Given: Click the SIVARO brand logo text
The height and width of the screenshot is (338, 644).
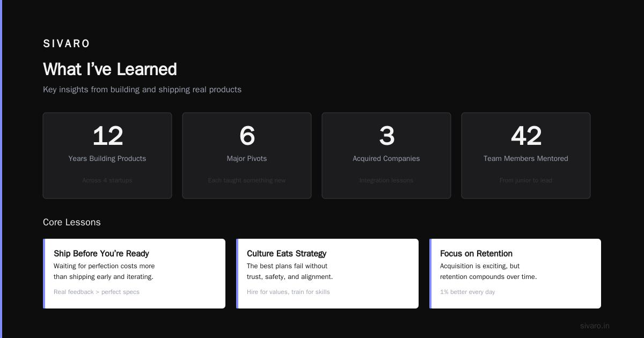Looking at the screenshot, I should coord(67,44).
